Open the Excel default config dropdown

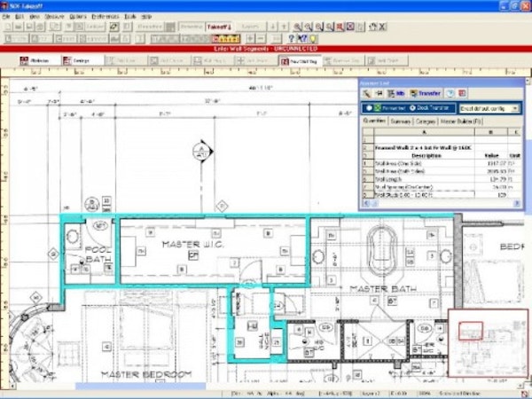(x=489, y=108)
